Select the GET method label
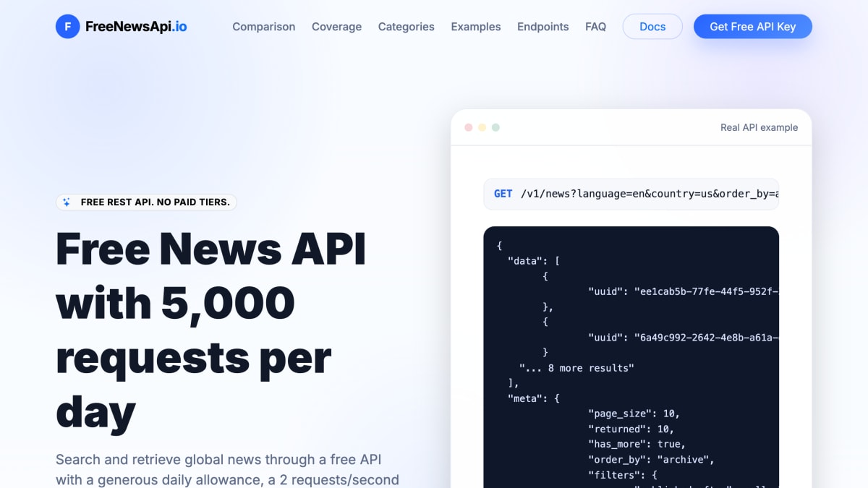Viewport: 868px width, 488px height. [x=503, y=194]
